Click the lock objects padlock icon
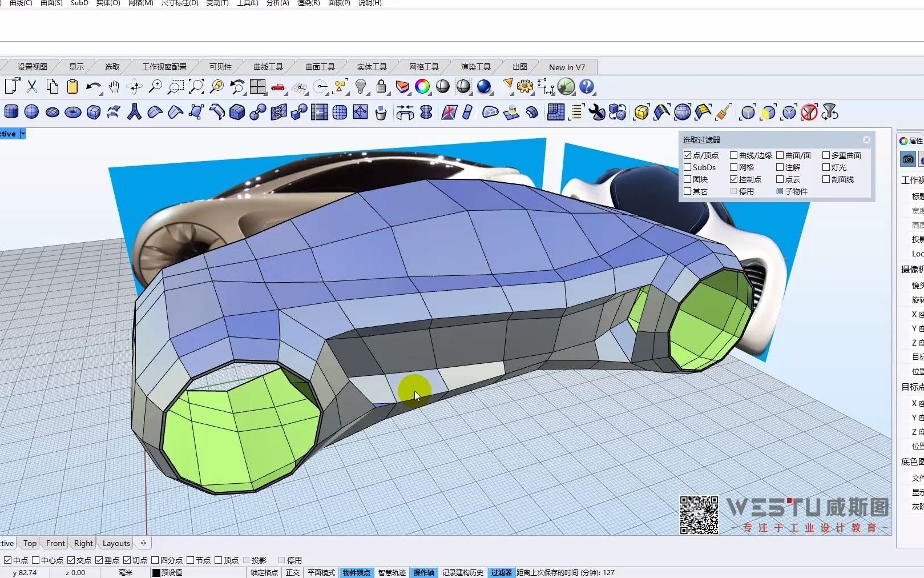Viewport: 924px width, 578px height. point(381,87)
